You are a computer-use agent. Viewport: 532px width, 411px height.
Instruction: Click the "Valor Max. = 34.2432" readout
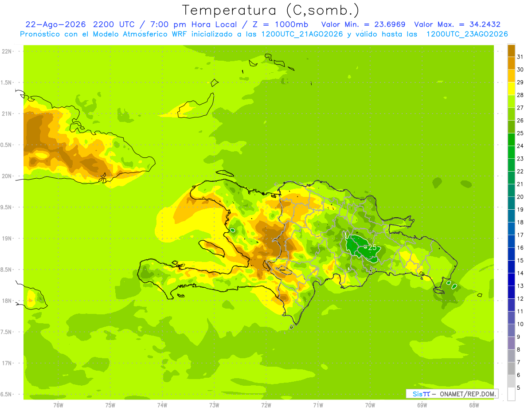pyautogui.click(x=458, y=24)
